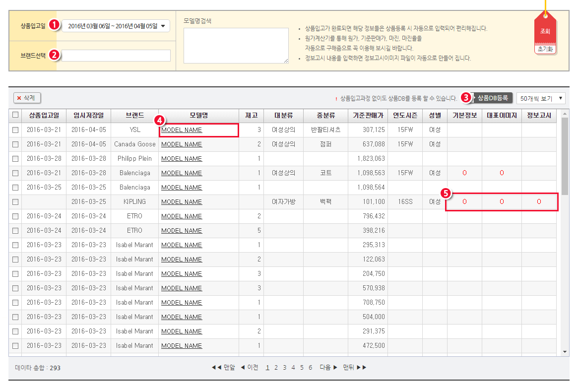The width and height of the screenshot is (578, 392).
Task: Check the KIPLING row checkbox
Action: [x=15, y=202]
